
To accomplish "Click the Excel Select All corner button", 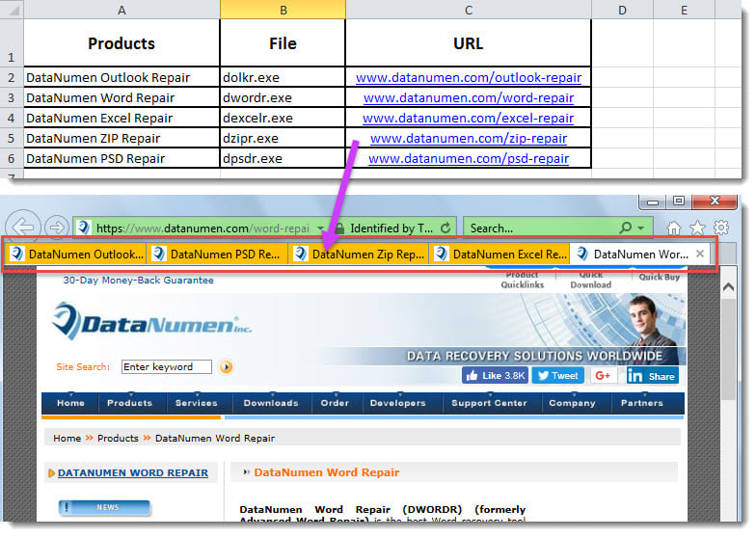I will [12, 10].
